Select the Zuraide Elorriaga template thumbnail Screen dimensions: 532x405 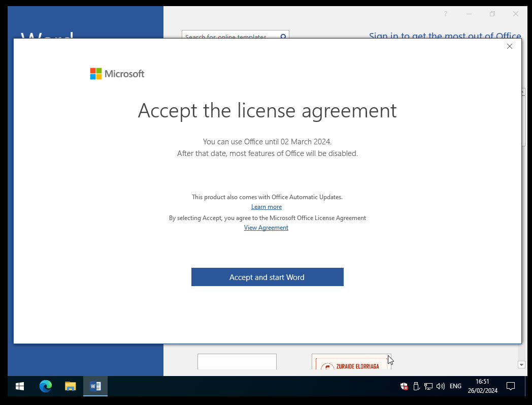tap(351, 362)
